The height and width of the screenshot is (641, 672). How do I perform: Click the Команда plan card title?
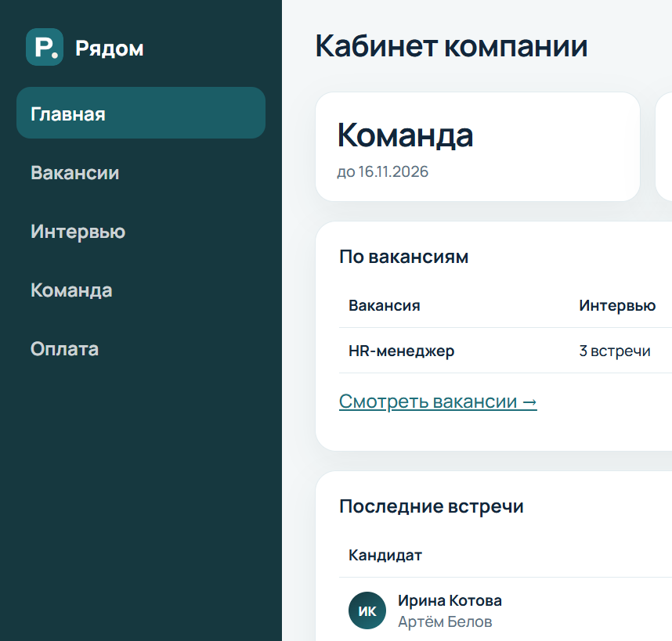pyautogui.click(x=405, y=135)
